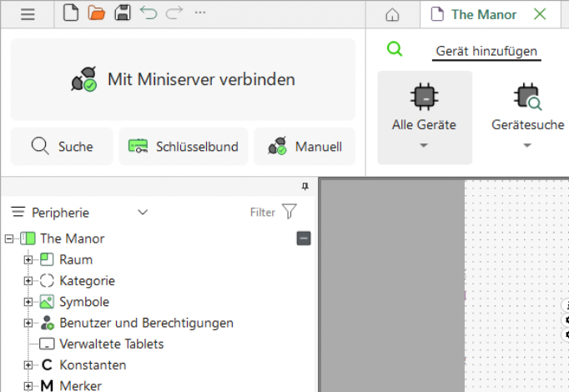Open the hamburger main menu
This screenshot has width=569, height=392.
[28, 14]
